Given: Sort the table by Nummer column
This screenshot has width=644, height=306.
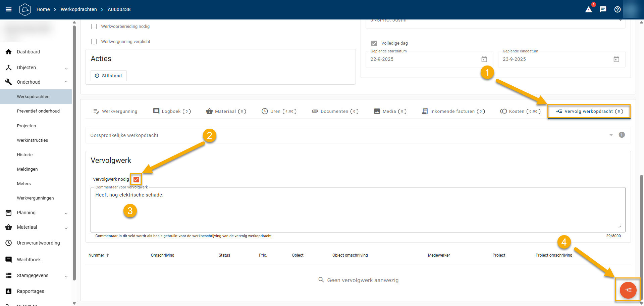Looking at the screenshot, I should click(97, 255).
